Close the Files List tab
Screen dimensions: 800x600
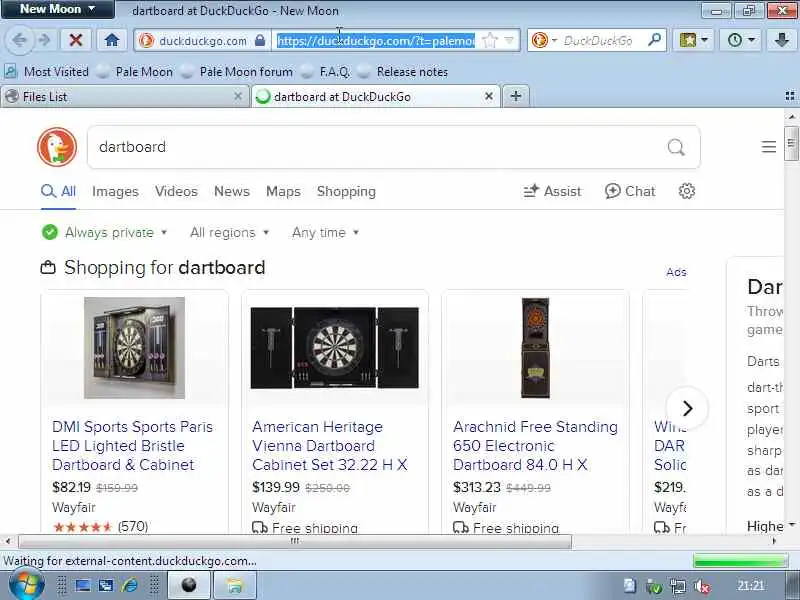click(238, 96)
